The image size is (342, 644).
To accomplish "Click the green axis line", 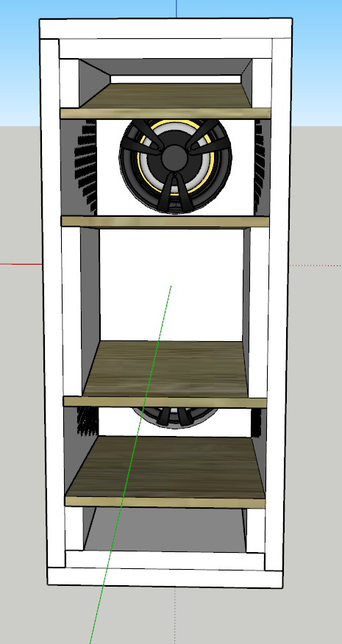I will 131,464.
